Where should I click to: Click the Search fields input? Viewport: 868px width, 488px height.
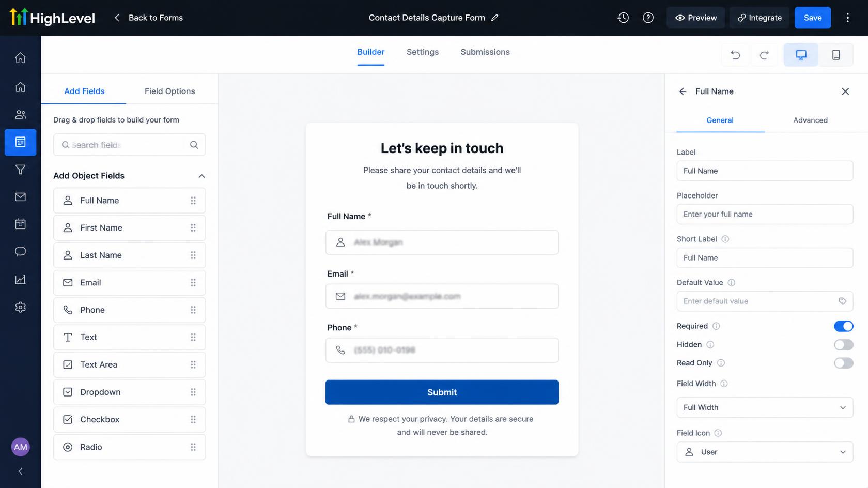(x=129, y=145)
